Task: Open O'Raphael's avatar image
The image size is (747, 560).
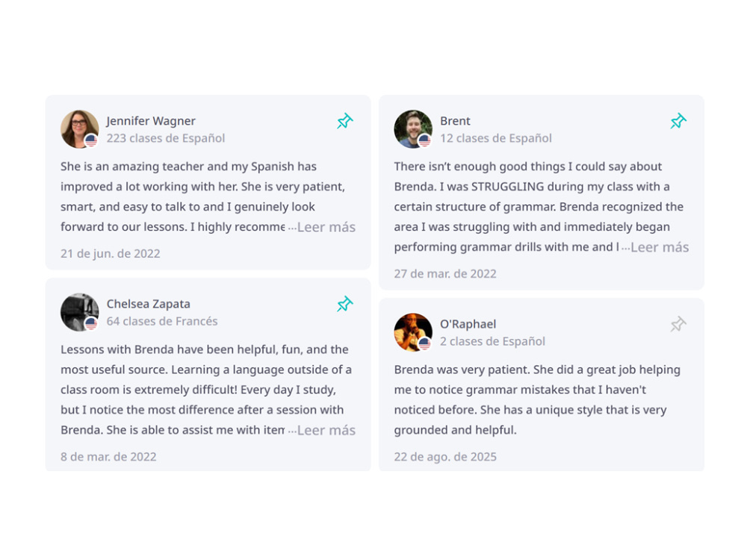Action: tap(413, 332)
